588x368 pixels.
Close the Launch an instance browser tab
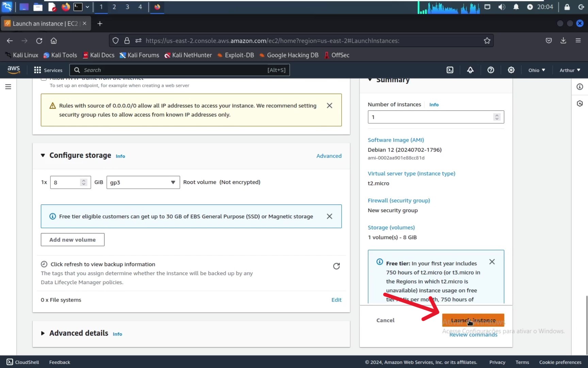[x=84, y=24]
